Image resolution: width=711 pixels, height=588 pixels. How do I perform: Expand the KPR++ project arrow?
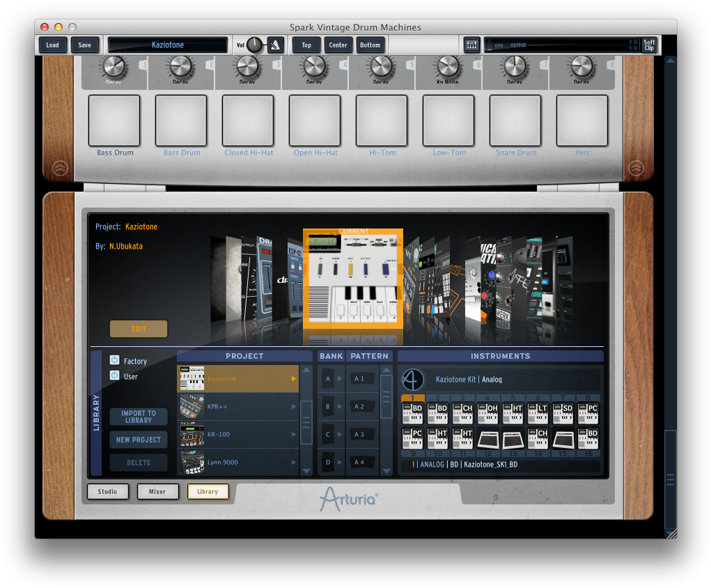coord(294,407)
